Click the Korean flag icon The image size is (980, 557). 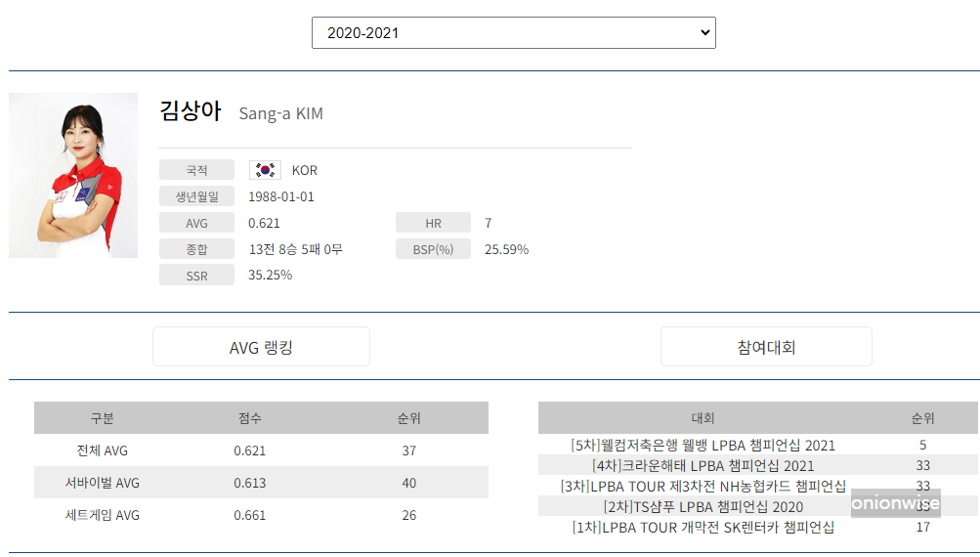(x=265, y=170)
